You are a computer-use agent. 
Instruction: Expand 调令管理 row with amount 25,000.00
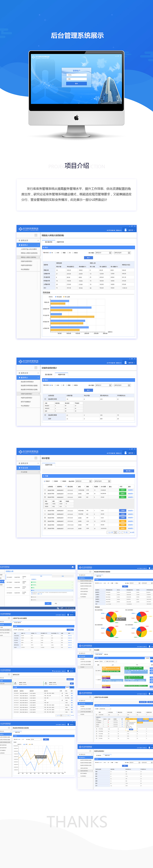(x=45, y=490)
